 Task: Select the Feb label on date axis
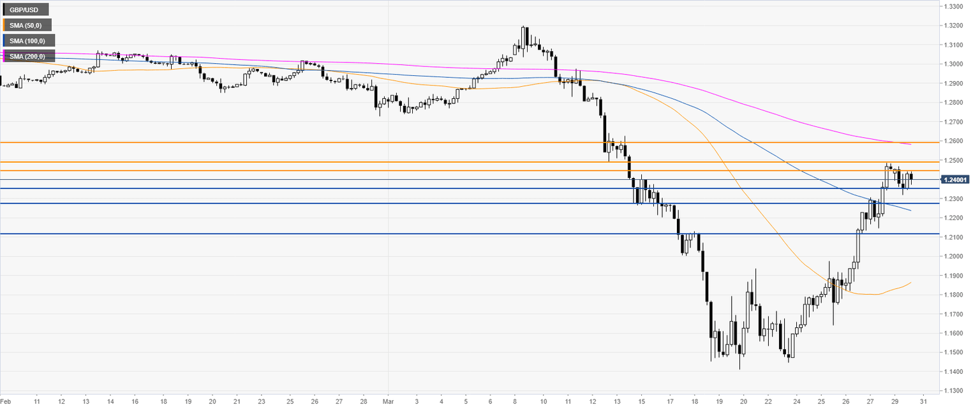[8, 403]
